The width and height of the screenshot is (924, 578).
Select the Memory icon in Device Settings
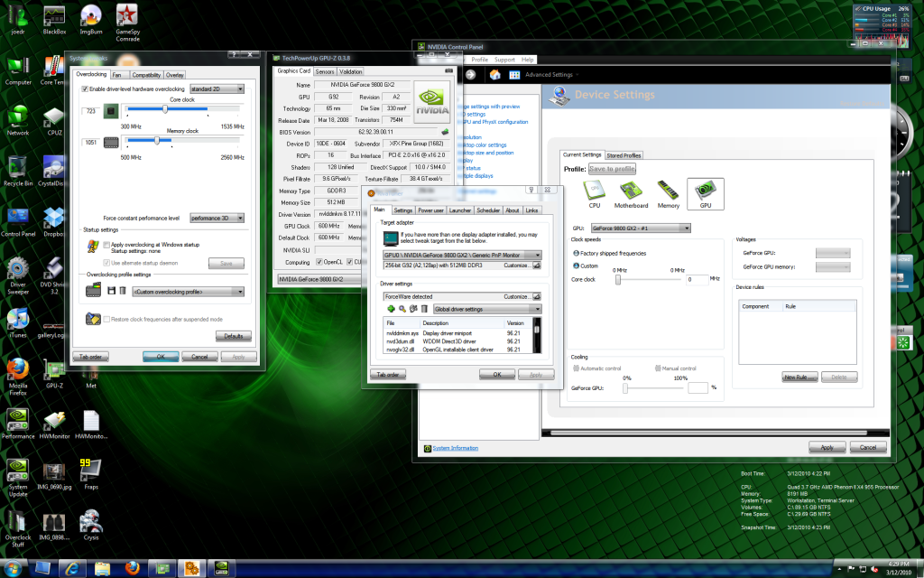pyautogui.click(x=669, y=194)
